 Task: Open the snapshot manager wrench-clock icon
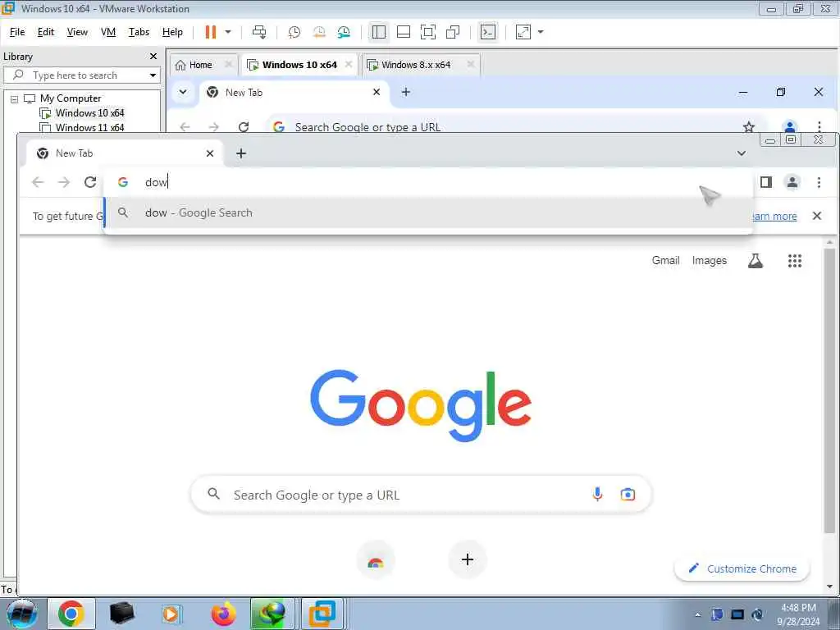pos(344,32)
